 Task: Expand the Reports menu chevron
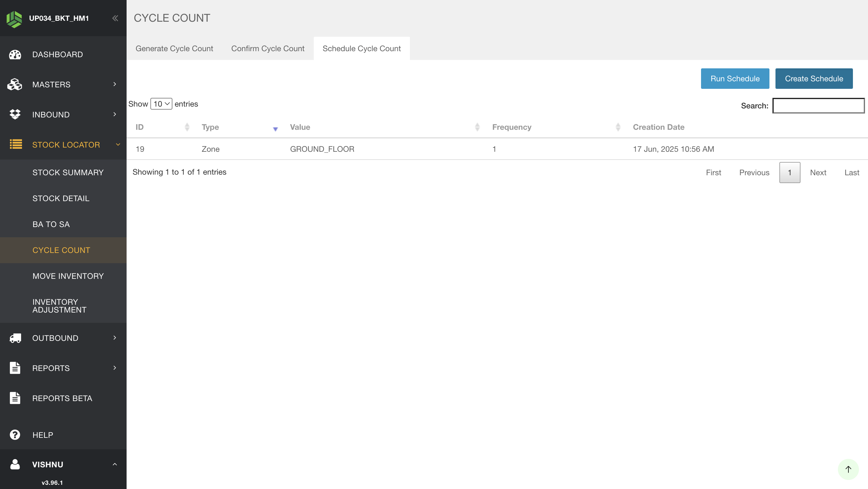115,368
